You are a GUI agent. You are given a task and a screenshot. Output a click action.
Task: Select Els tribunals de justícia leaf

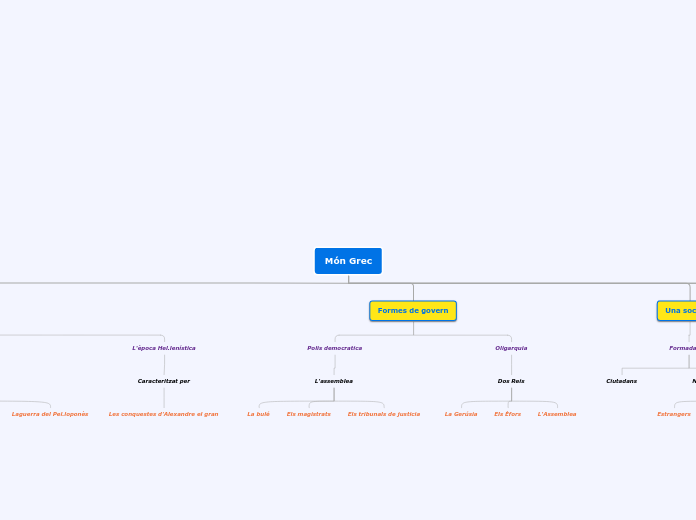[x=384, y=414]
